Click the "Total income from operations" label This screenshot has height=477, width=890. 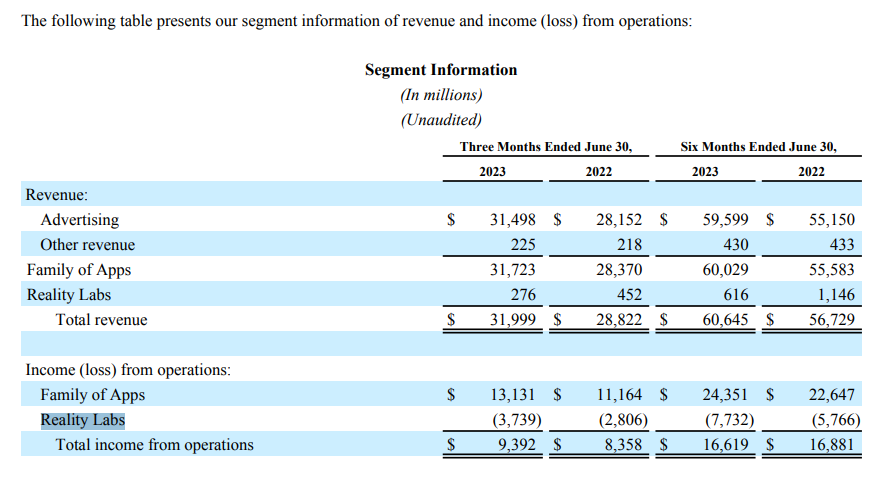pyautogui.click(x=154, y=445)
